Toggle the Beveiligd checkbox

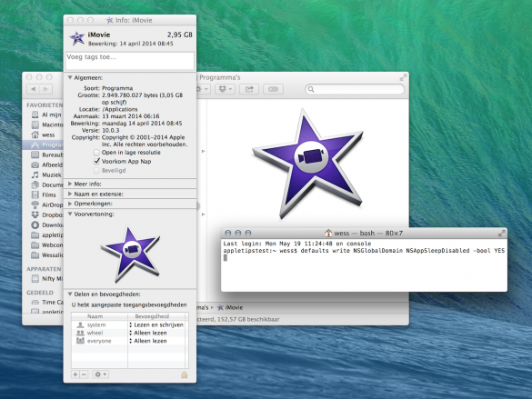(x=96, y=170)
